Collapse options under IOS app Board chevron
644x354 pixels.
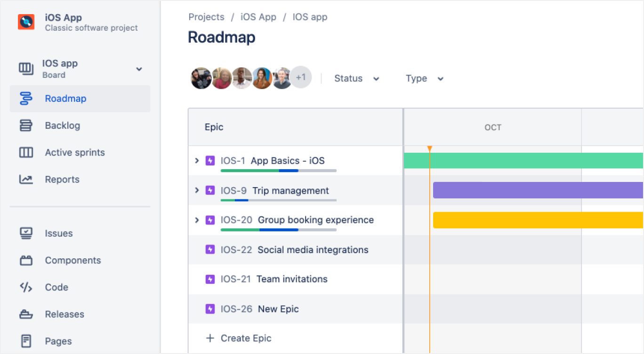point(139,69)
